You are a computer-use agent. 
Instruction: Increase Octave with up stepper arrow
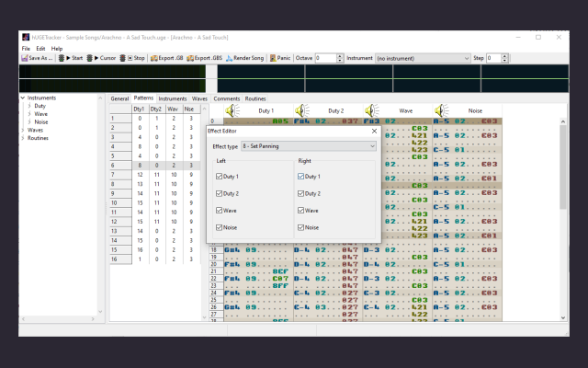point(340,56)
